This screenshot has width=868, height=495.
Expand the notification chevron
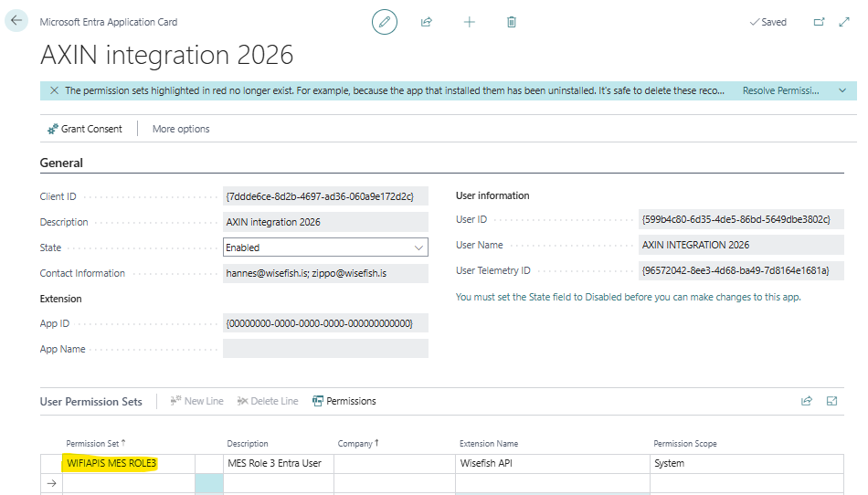[842, 90]
